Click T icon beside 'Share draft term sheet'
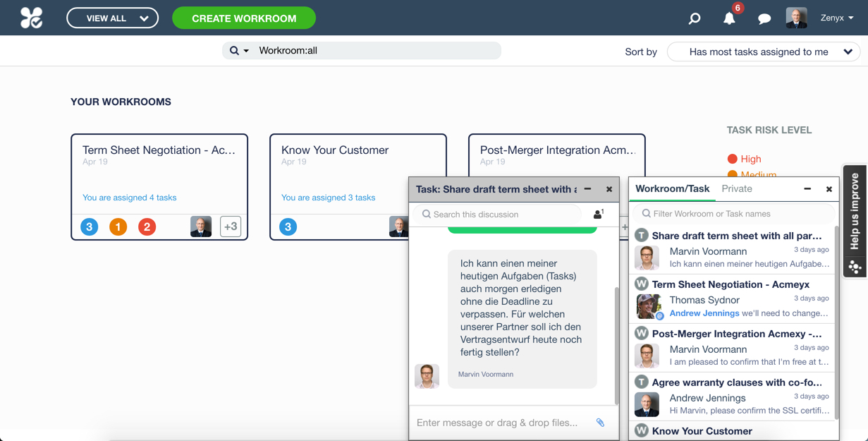The width and height of the screenshot is (868, 441). click(642, 235)
